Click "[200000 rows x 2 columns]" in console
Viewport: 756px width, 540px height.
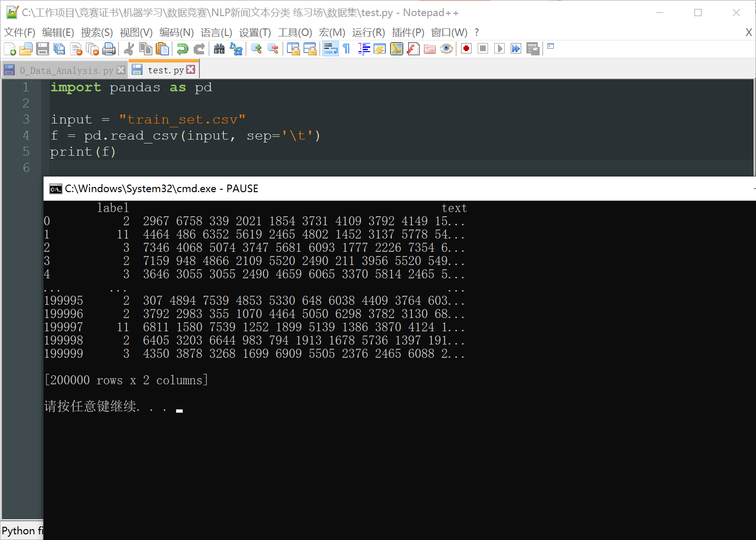(126, 380)
